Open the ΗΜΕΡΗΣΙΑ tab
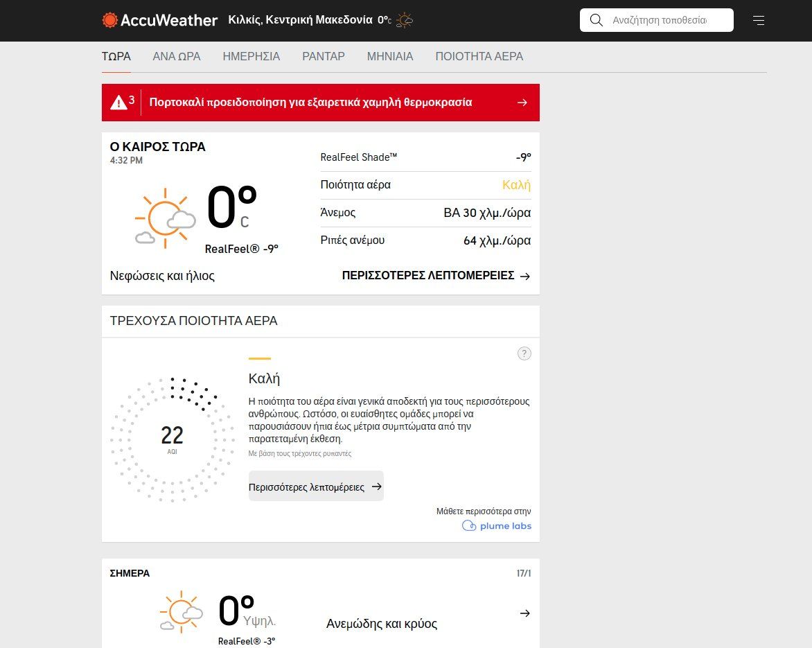812x648 pixels. click(x=251, y=57)
